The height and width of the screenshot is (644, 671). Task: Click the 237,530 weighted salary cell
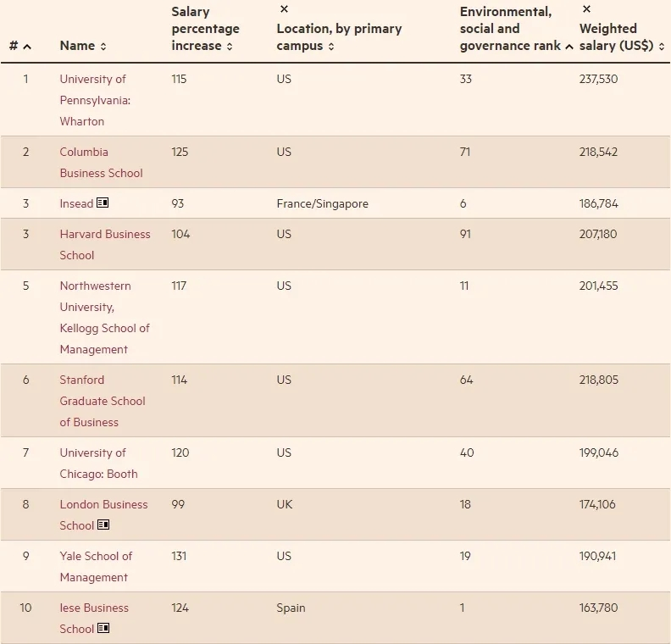(598, 79)
